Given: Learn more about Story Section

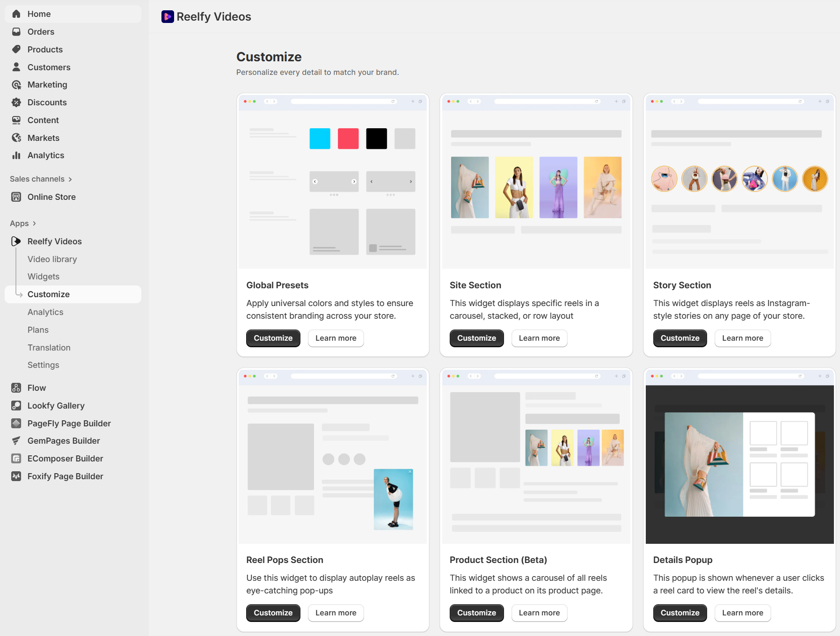Looking at the screenshot, I should click(743, 338).
